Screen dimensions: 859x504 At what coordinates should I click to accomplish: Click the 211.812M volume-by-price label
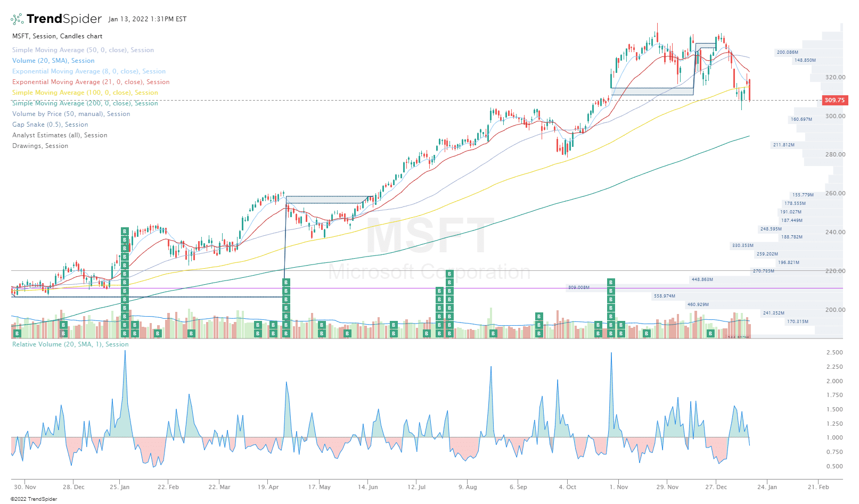[x=784, y=145]
